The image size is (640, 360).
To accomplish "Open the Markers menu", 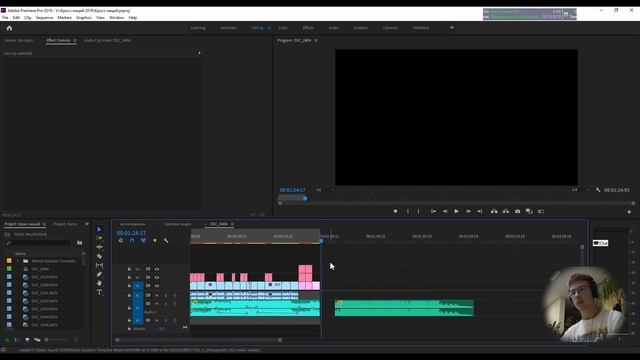I will [64, 18].
